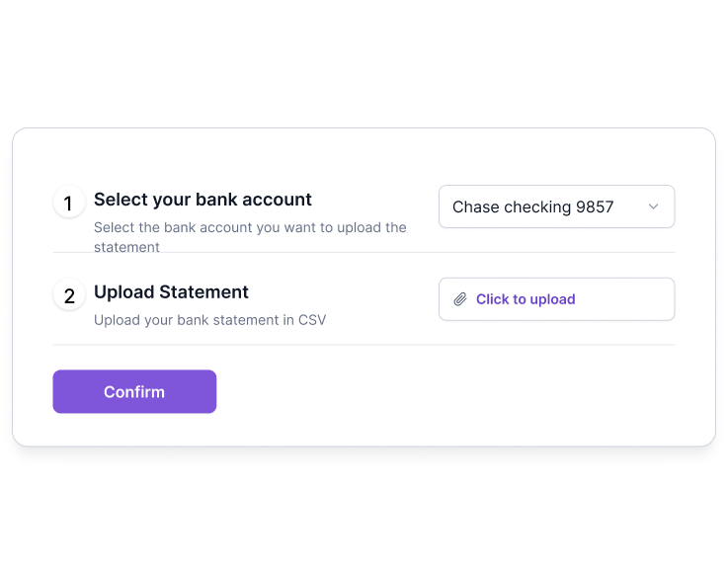728x575 pixels.
Task: Click the step 2 number circle
Action: 69,295
